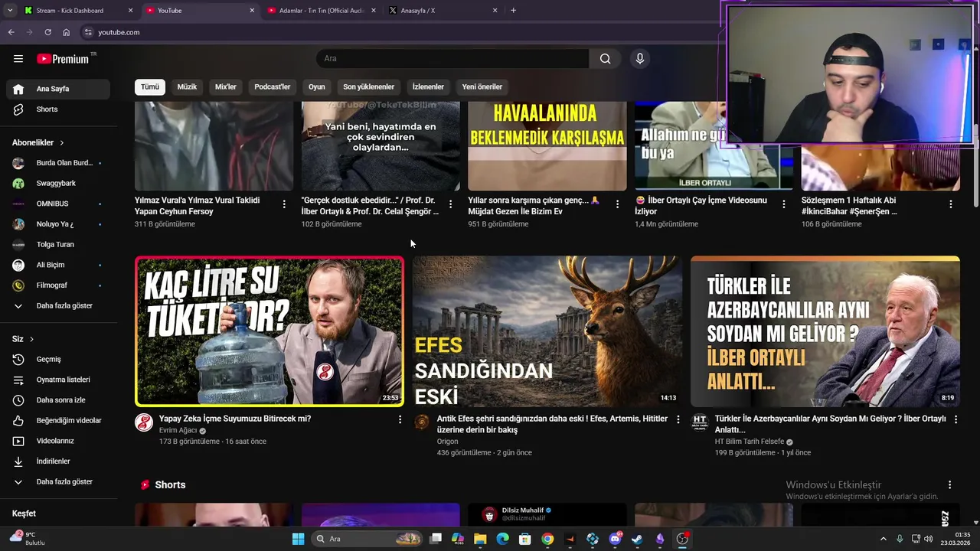The height and width of the screenshot is (551, 980).
Task: Open Windows Start menu
Action: (x=298, y=539)
